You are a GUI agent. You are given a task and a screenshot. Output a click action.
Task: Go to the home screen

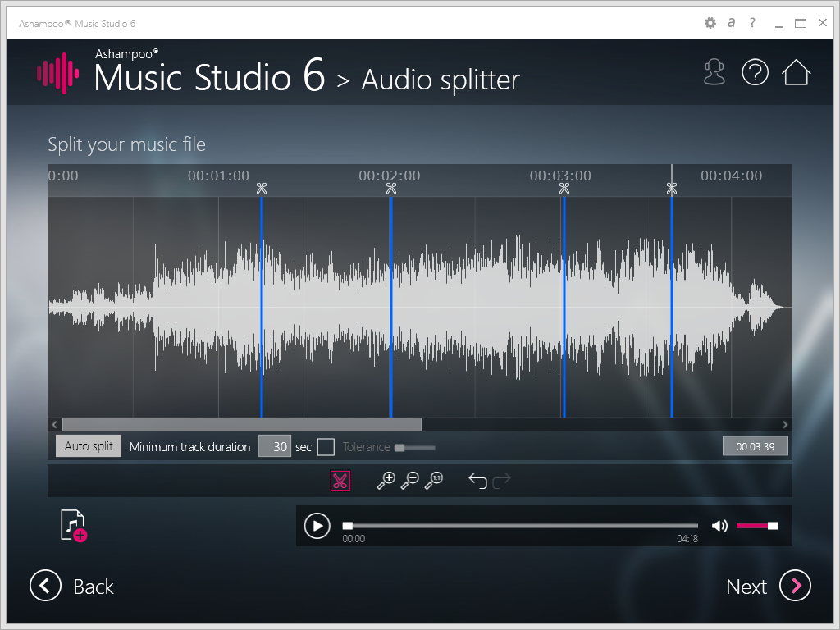click(x=796, y=72)
